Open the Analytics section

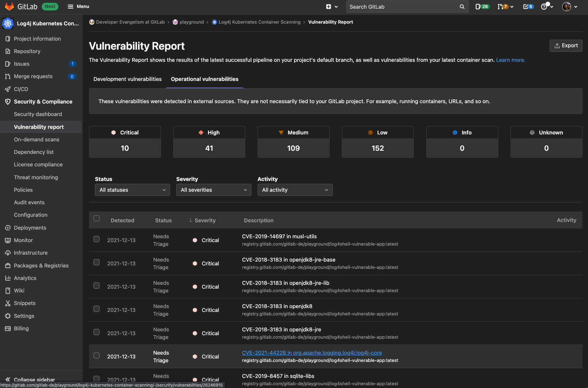click(25, 278)
